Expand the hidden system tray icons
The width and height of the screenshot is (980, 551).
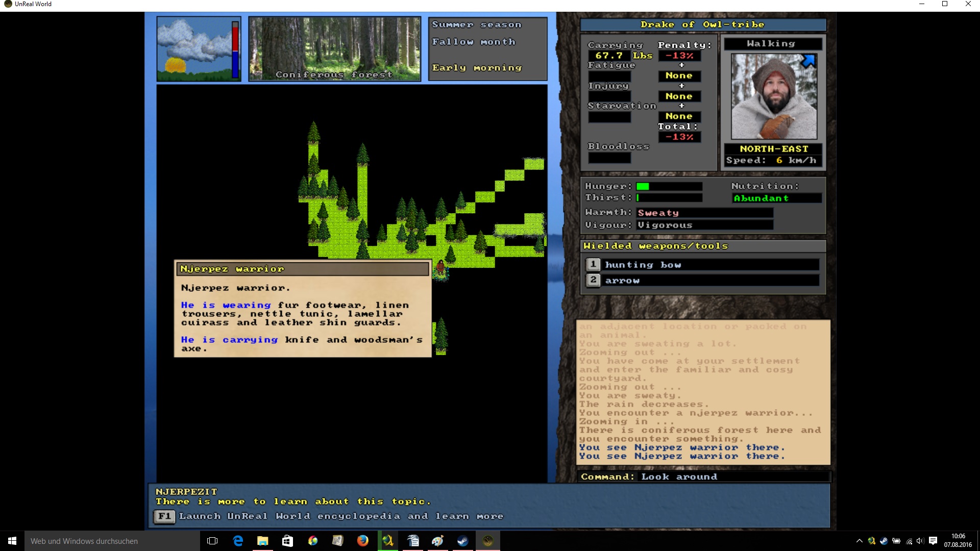(860, 541)
